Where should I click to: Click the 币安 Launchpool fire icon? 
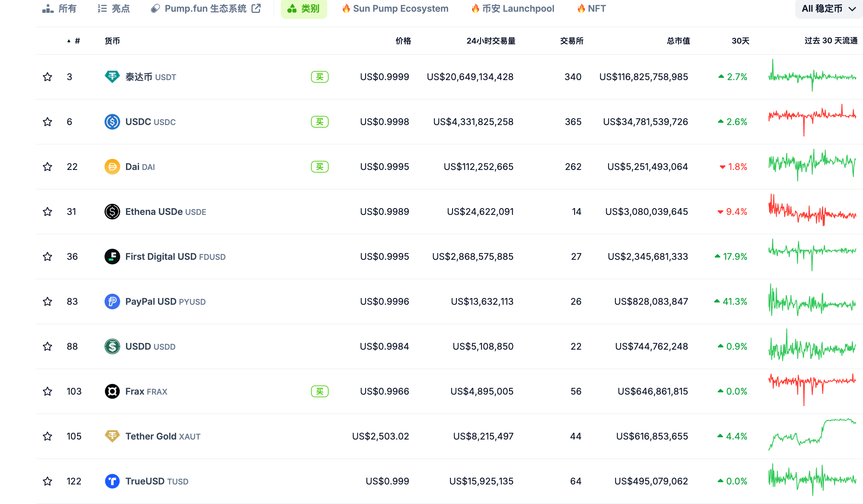coord(475,8)
